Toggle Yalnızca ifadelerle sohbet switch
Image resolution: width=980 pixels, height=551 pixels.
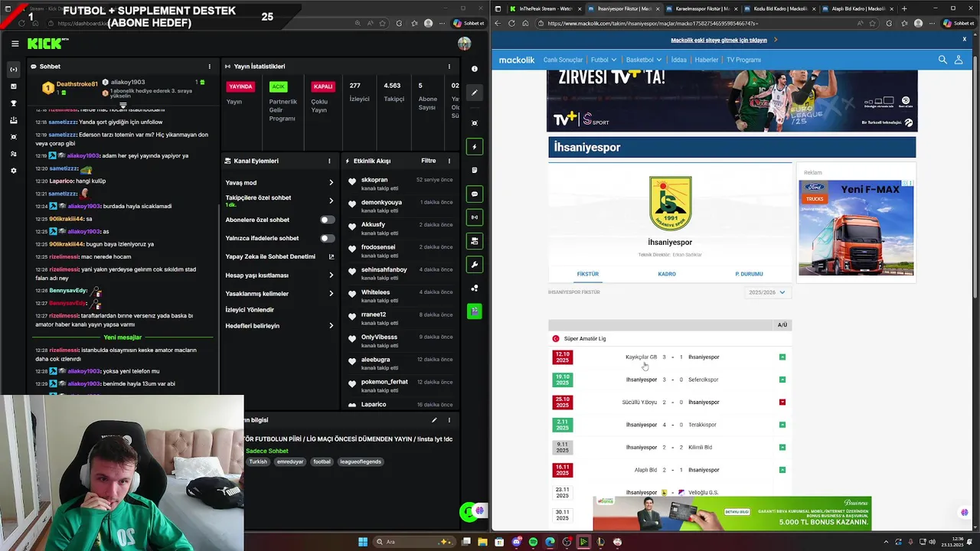tap(327, 238)
